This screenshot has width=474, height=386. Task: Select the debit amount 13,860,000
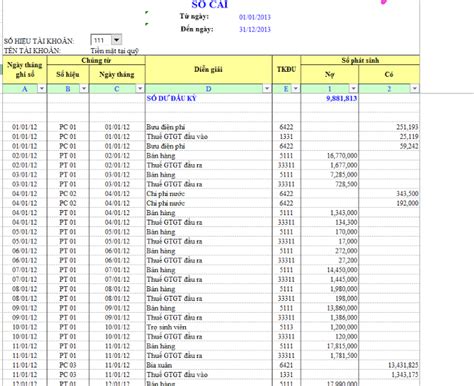pos(342,308)
